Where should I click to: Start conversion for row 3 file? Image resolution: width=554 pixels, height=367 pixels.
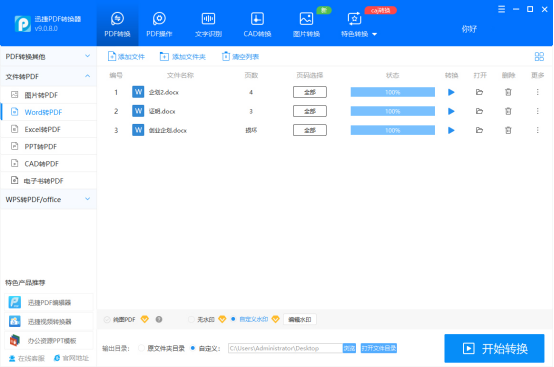pyautogui.click(x=451, y=130)
